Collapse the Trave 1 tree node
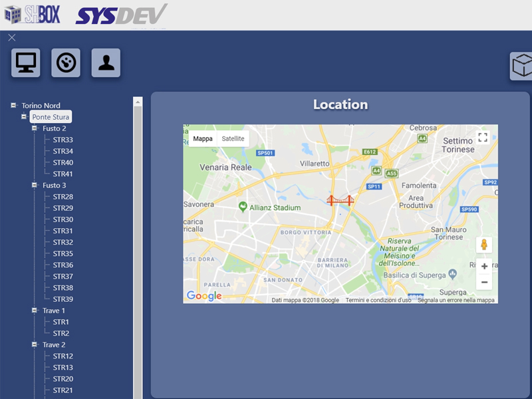This screenshot has width=532, height=399. click(35, 310)
